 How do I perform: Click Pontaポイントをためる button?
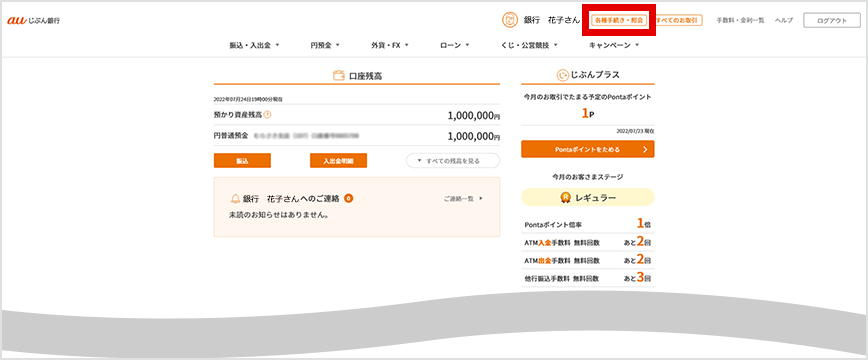tap(587, 150)
